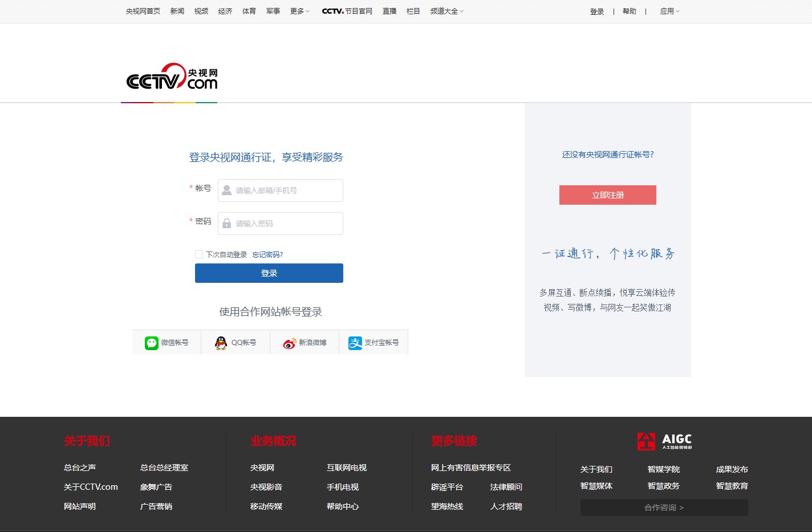Viewport: 812px width, 532px height.
Task: Open 总台之声 footer link
Action: [80, 468]
